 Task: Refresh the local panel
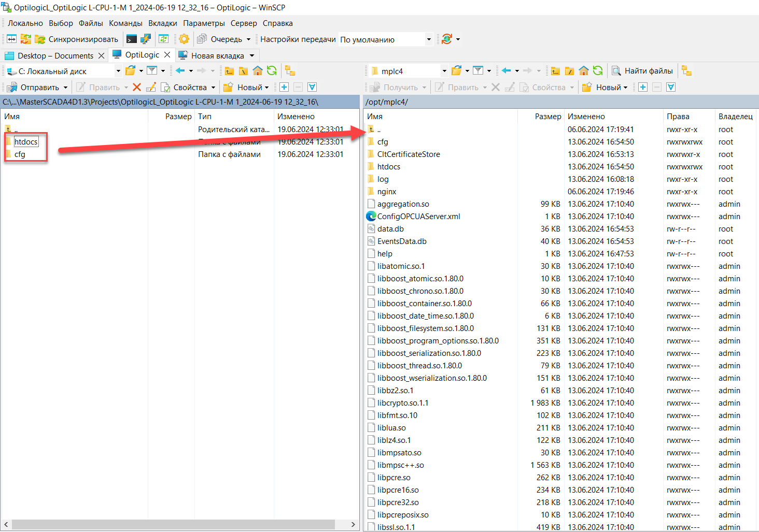coord(272,70)
